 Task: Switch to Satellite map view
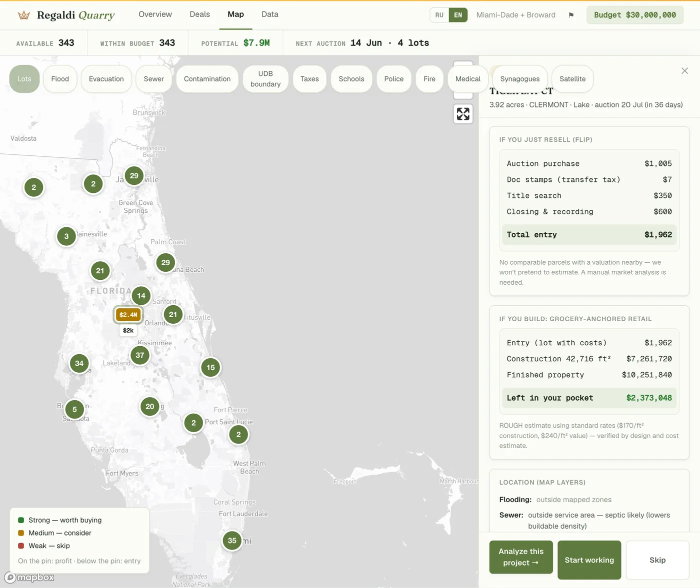click(x=572, y=79)
